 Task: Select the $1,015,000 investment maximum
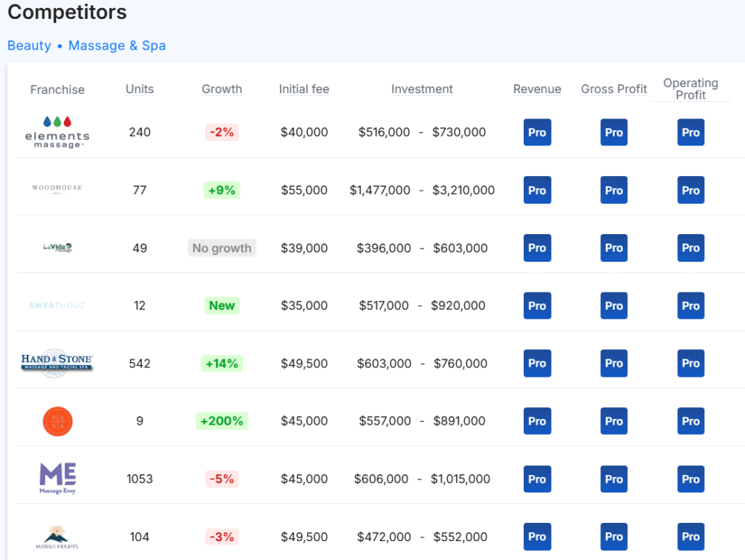pos(461,479)
